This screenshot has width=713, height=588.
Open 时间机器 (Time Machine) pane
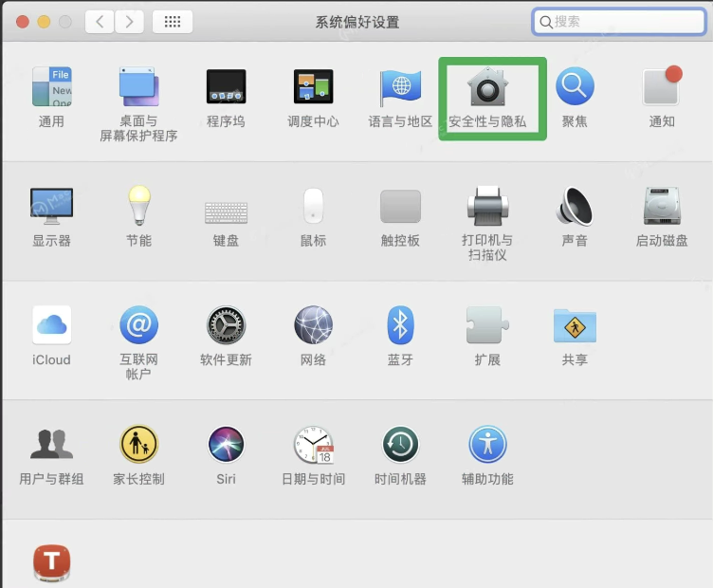(x=401, y=444)
